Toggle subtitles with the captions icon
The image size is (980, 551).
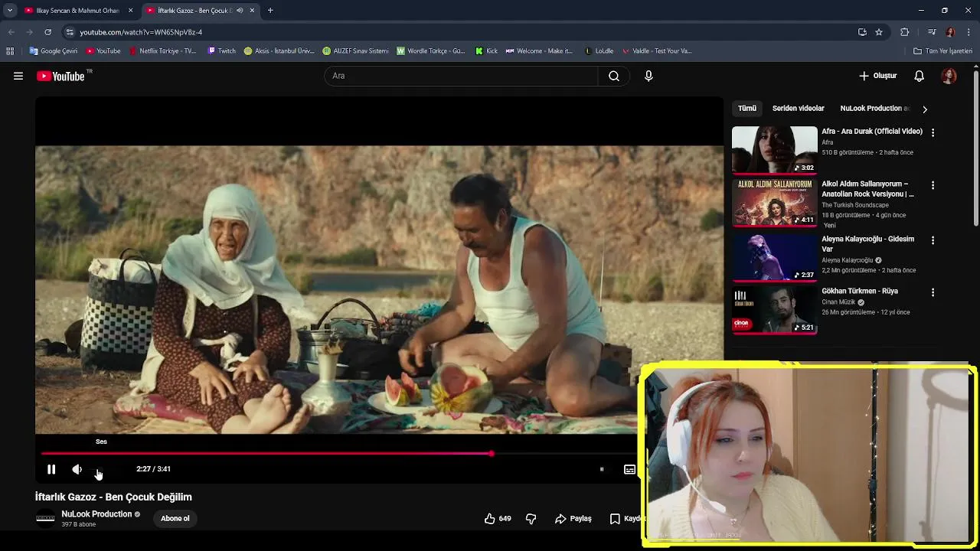[629, 469]
